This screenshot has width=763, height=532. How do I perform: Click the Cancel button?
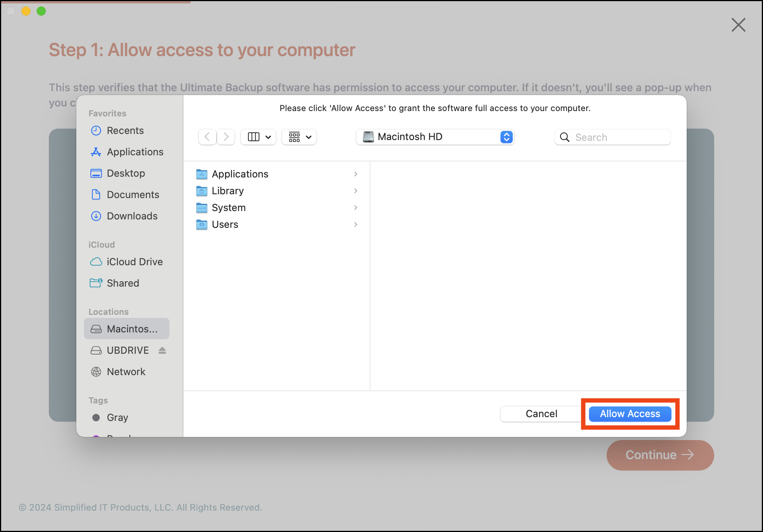(541, 414)
